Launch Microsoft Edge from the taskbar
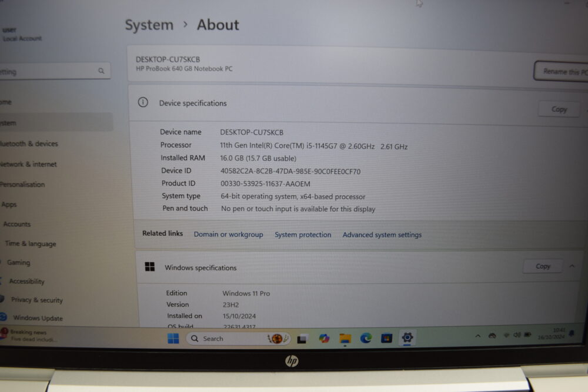The width and height of the screenshot is (588, 392). click(x=366, y=338)
